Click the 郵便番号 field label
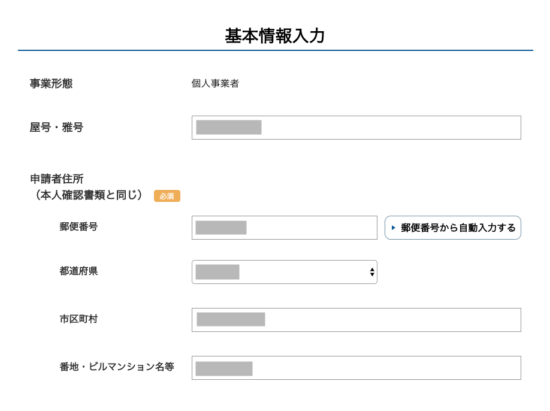The height and width of the screenshot is (411, 550). point(79,227)
